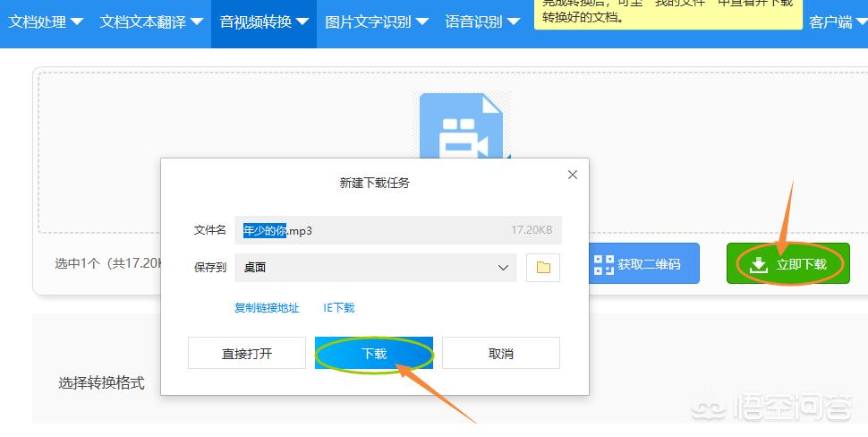Click the 选中1个 selection summary text

(x=108, y=263)
